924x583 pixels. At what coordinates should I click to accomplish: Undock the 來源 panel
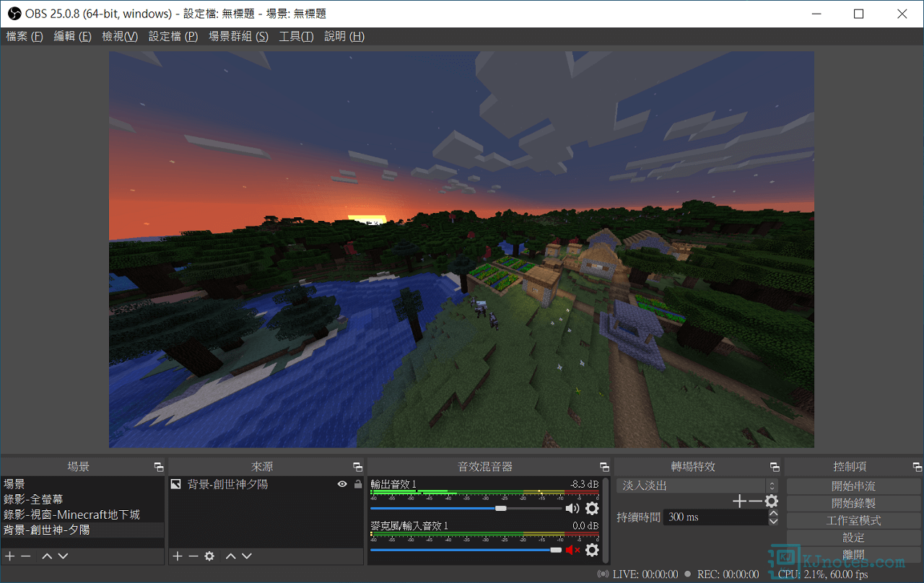click(x=357, y=468)
